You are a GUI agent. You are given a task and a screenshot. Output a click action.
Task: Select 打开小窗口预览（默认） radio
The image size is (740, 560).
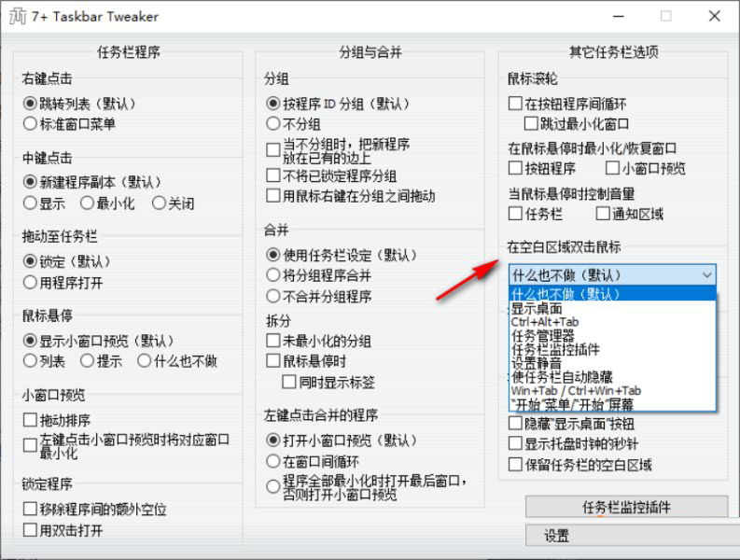pos(272,441)
